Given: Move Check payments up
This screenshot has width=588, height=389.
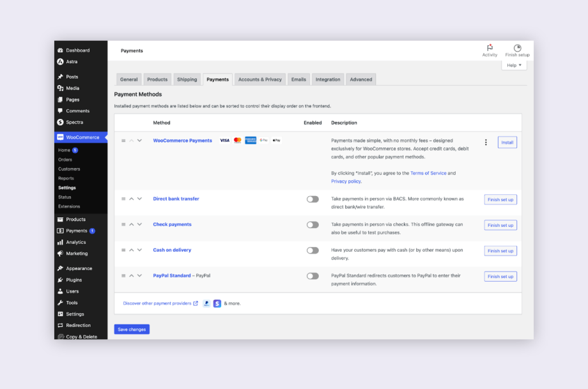Looking at the screenshot, I should [x=132, y=224].
